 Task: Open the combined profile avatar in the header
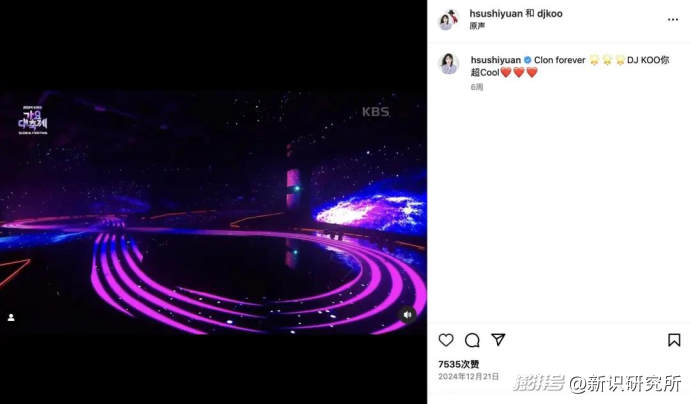point(448,19)
